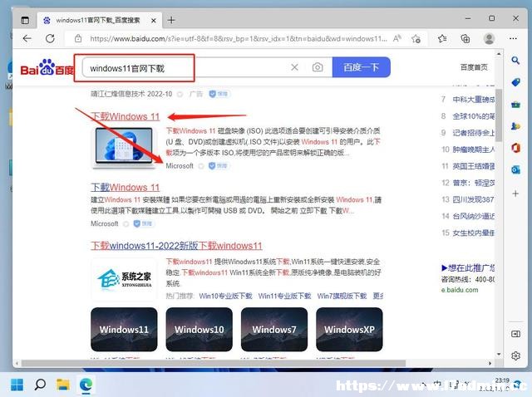The image size is (532, 397).
Task: Close the windows11官网下载 tab
Action: pyautogui.click(x=153, y=21)
